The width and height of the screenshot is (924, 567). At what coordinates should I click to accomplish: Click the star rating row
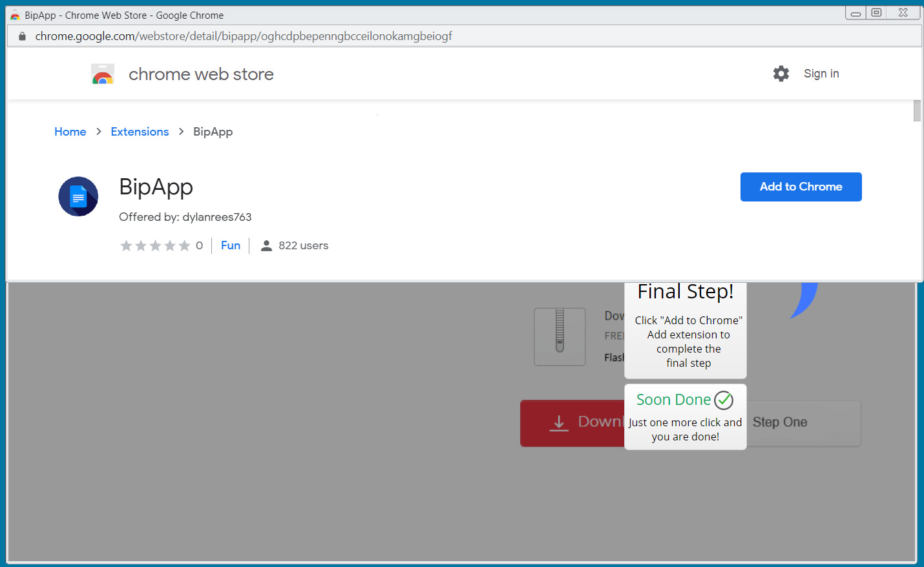[155, 245]
